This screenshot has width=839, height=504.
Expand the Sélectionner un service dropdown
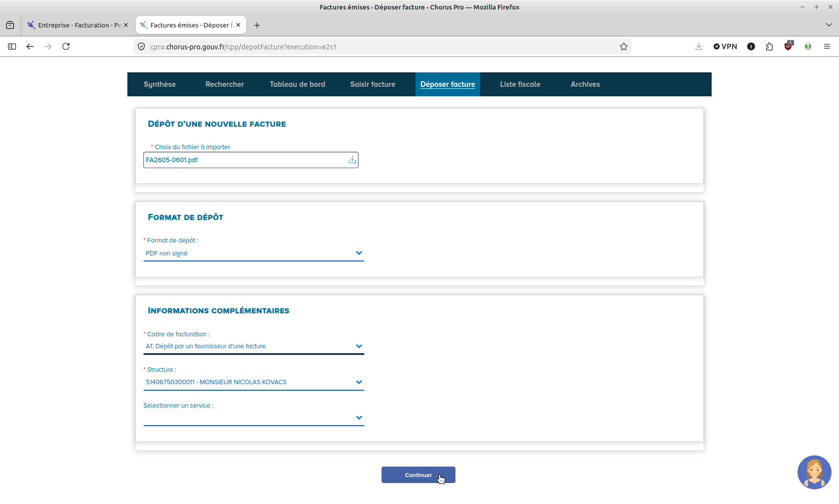coord(254,418)
